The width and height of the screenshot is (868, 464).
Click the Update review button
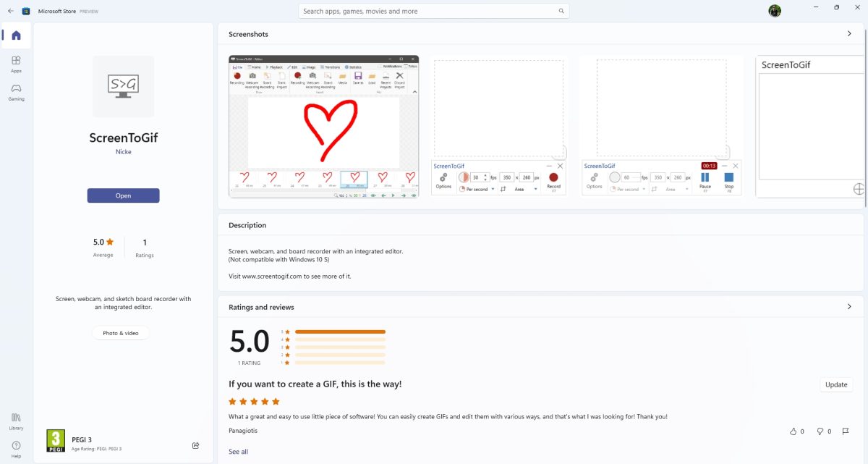835,384
